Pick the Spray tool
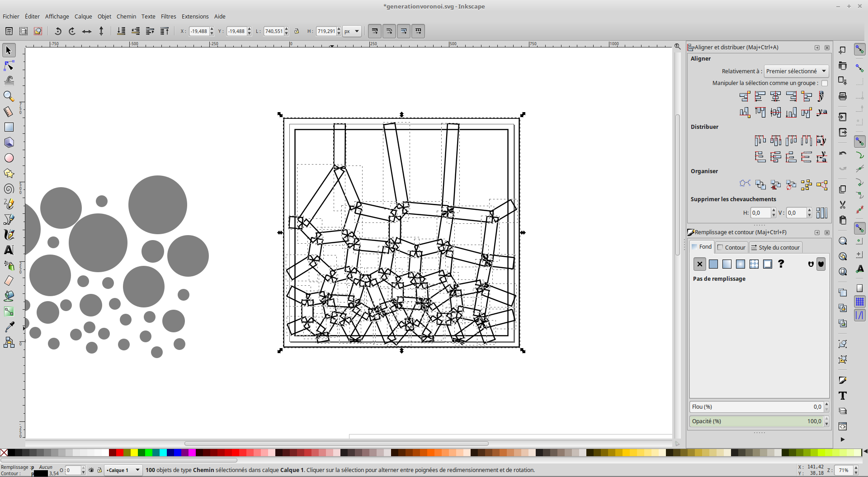Viewport: 868px width, 477px height. click(9, 265)
